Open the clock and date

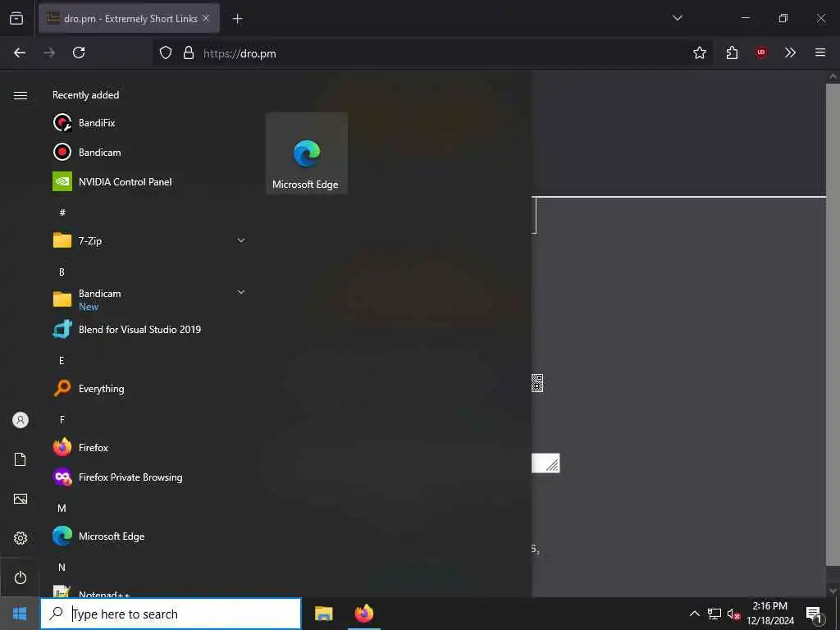click(770, 614)
